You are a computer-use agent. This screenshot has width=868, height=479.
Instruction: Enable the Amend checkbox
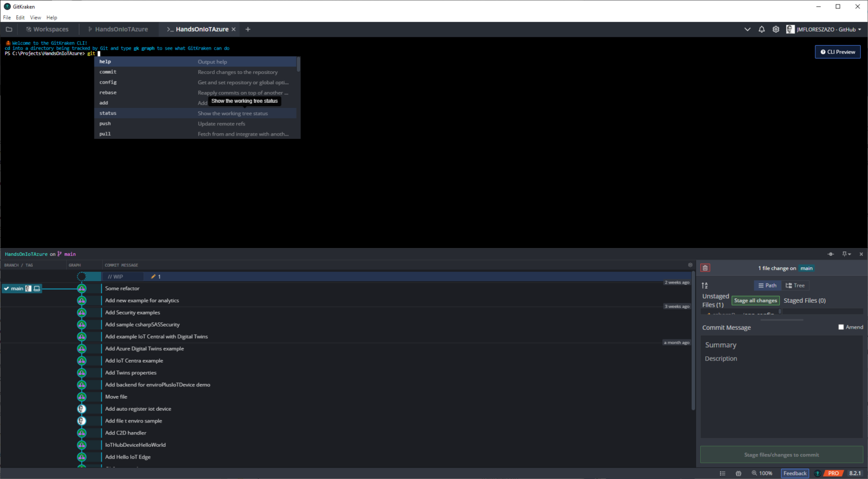click(x=841, y=327)
